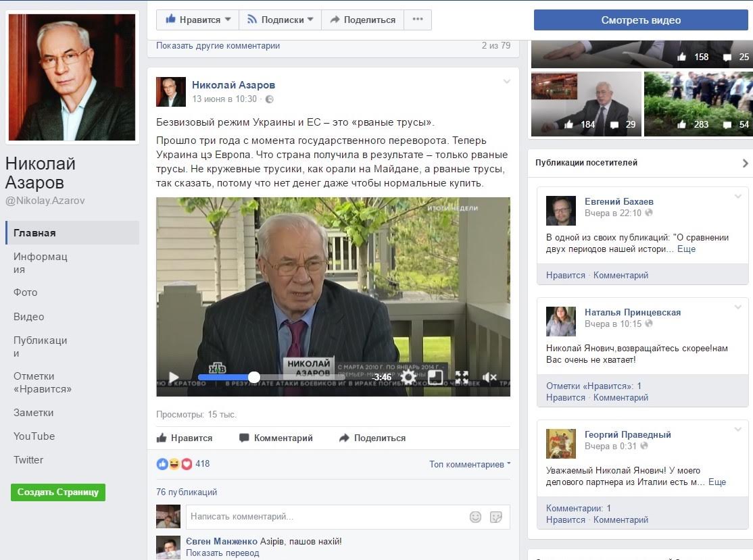
Task: Like the post with Нравится under video
Action: 185,438
